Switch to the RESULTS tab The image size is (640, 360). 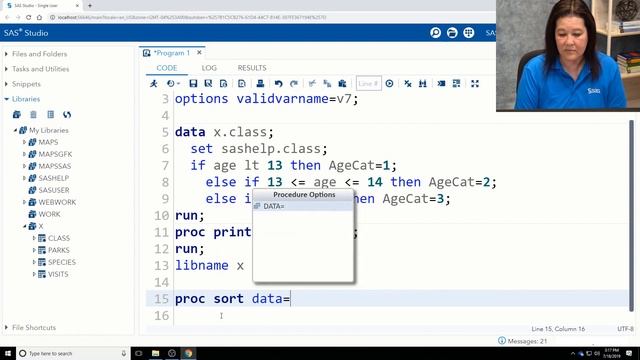pos(252,68)
